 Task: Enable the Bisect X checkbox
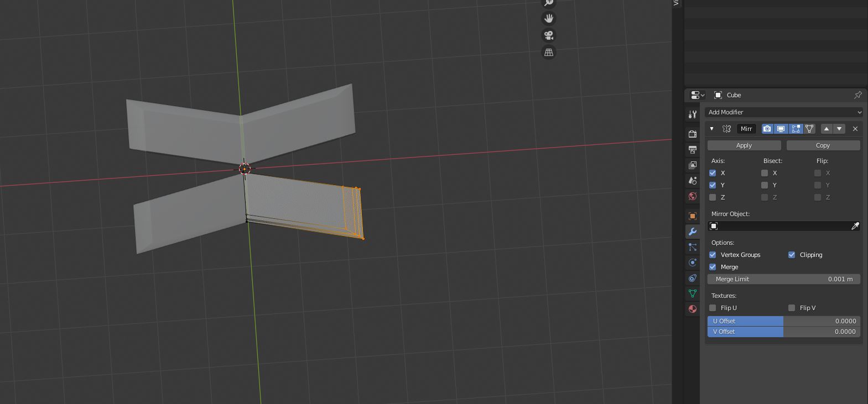(x=765, y=173)
